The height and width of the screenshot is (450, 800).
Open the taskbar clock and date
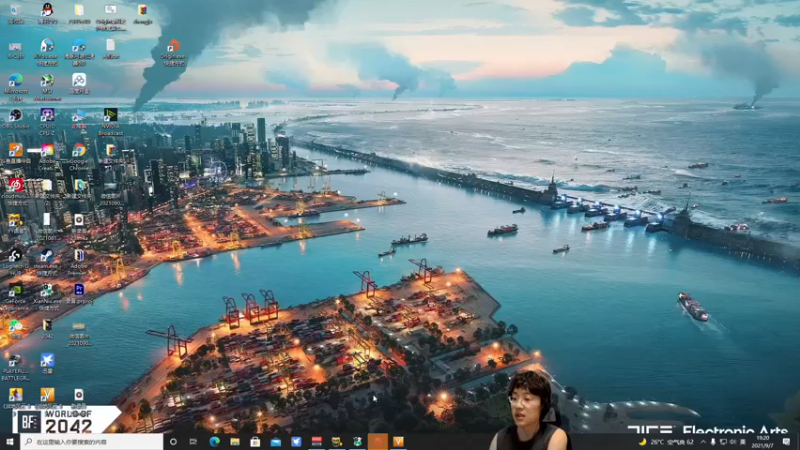(762, 442)
